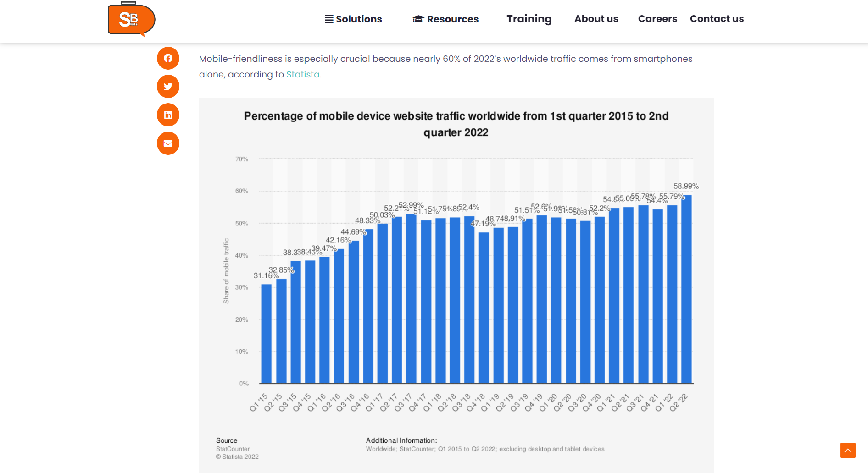Click the scroll-to-top arrow button

[x=848, y=450]
